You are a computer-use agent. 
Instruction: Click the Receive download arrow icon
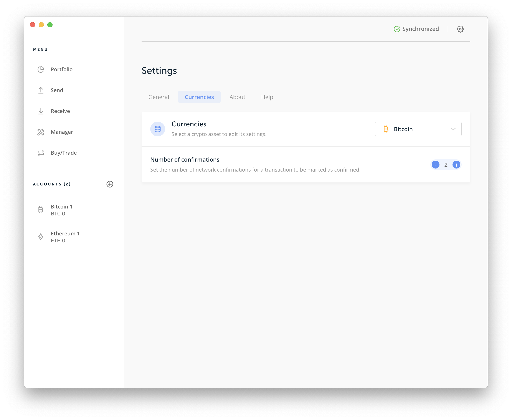tap(41, 111)
